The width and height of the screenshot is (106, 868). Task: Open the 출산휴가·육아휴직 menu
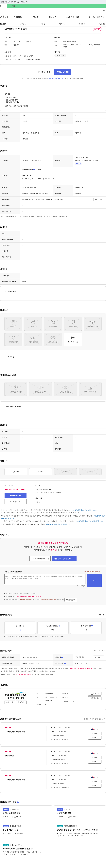(97, 17)
